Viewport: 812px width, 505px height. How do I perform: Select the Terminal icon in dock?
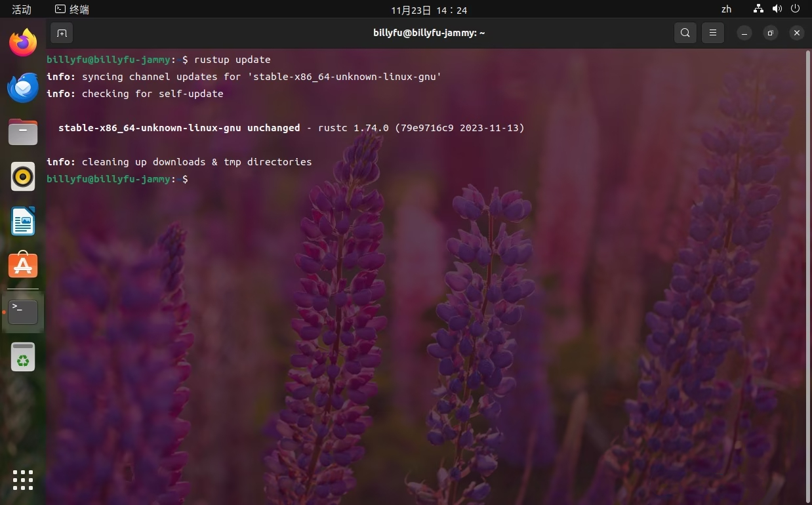[23, 312]
